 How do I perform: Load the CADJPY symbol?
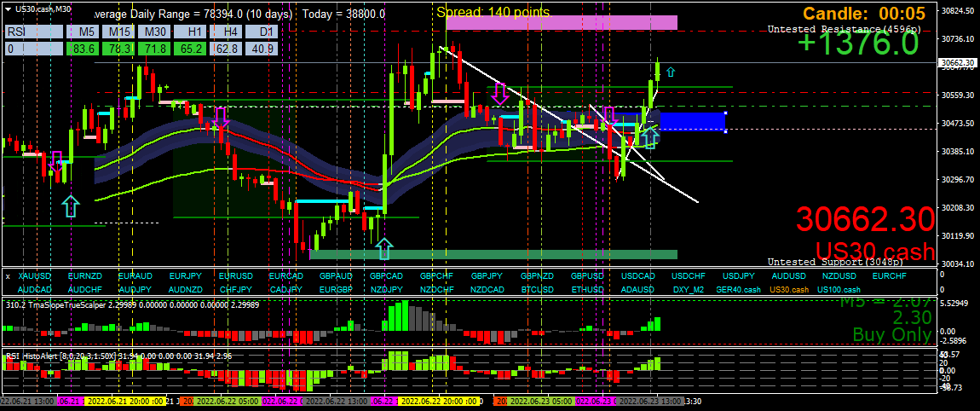(x=285, y=290)
